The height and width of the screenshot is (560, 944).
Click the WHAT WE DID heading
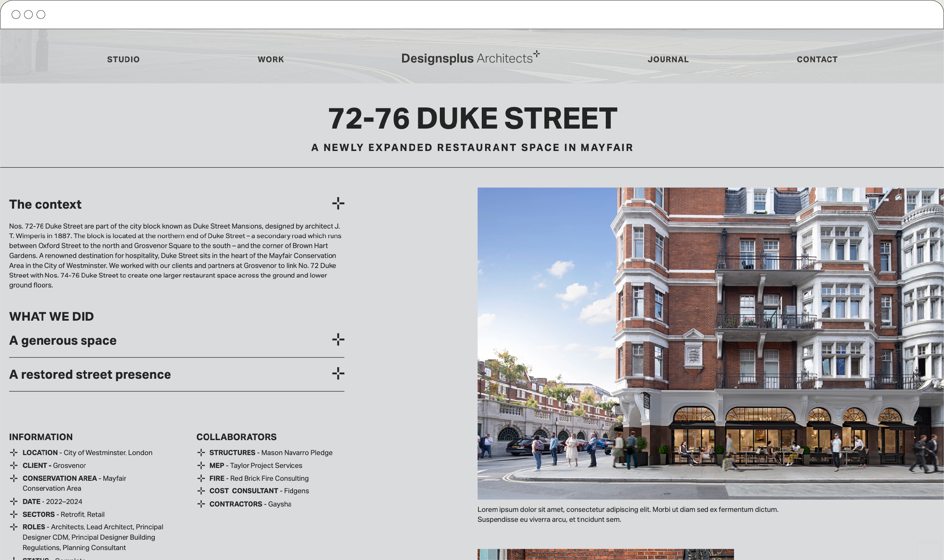tap(51, 317)
